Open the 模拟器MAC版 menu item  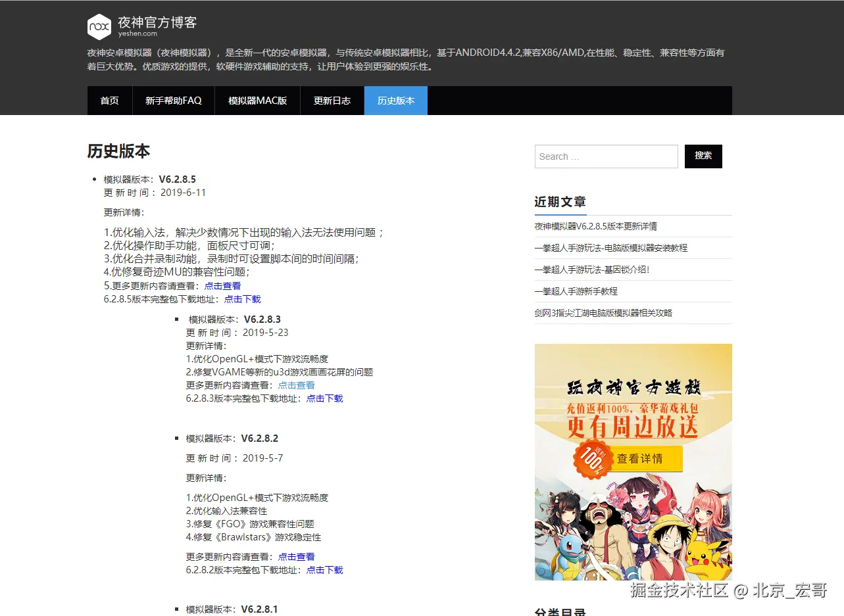258,101
